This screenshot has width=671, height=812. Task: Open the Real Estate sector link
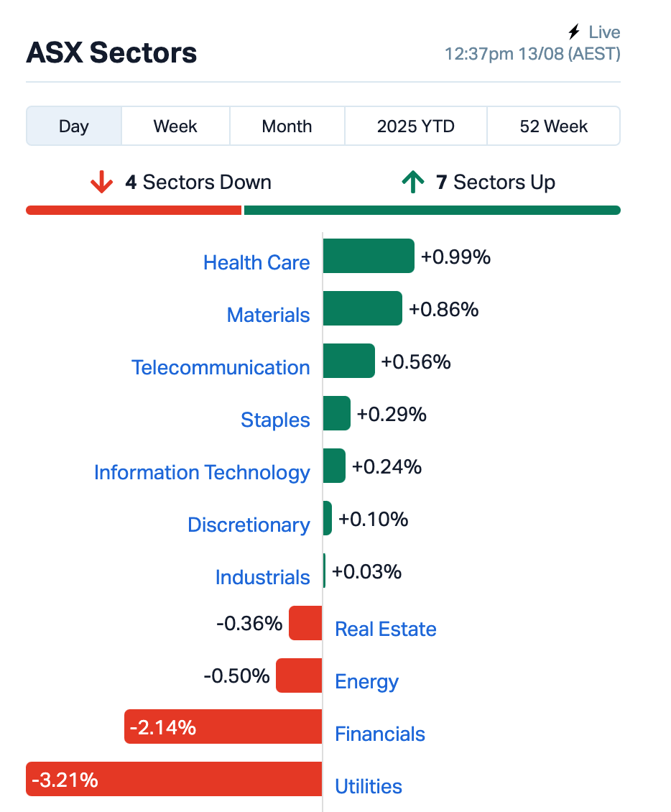pyautogui.click(x=386, y=629)
